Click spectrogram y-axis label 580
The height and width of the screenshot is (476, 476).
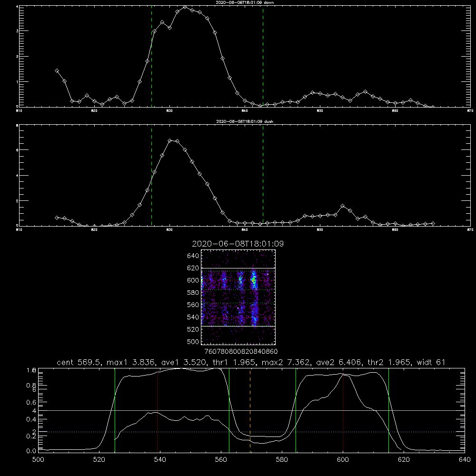193,293
